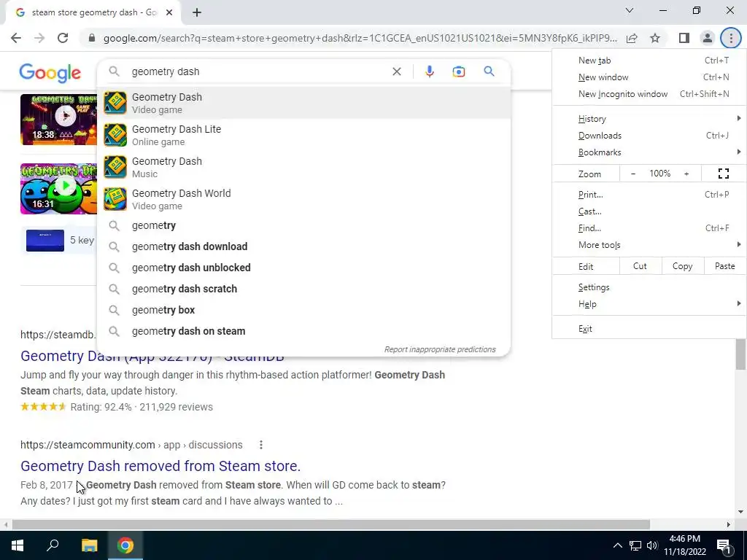
Task: Open the volume speaker icon in tray
Action: [x=652, y=545]
